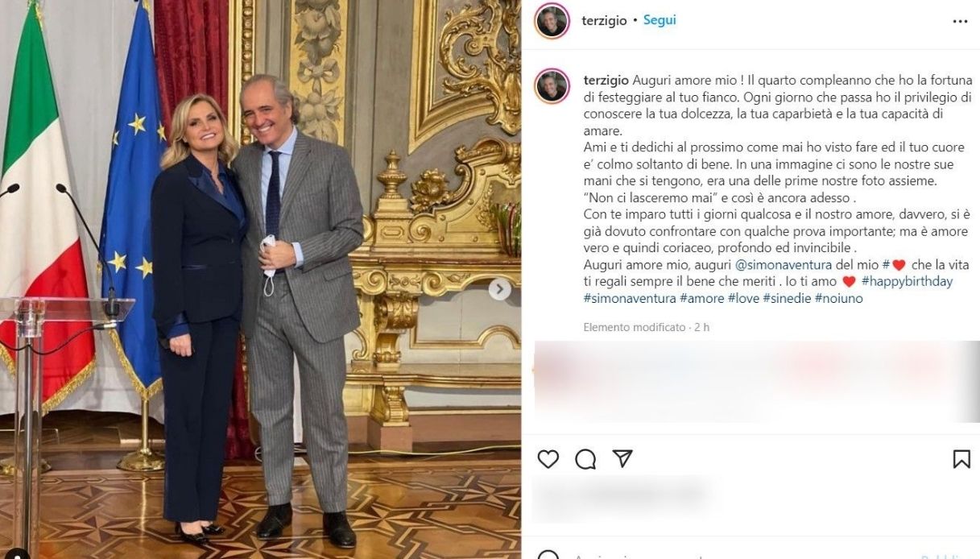Open the #simonaventura hashtag
This screenshot has width=980, height=559.
[x=630, y=299]
